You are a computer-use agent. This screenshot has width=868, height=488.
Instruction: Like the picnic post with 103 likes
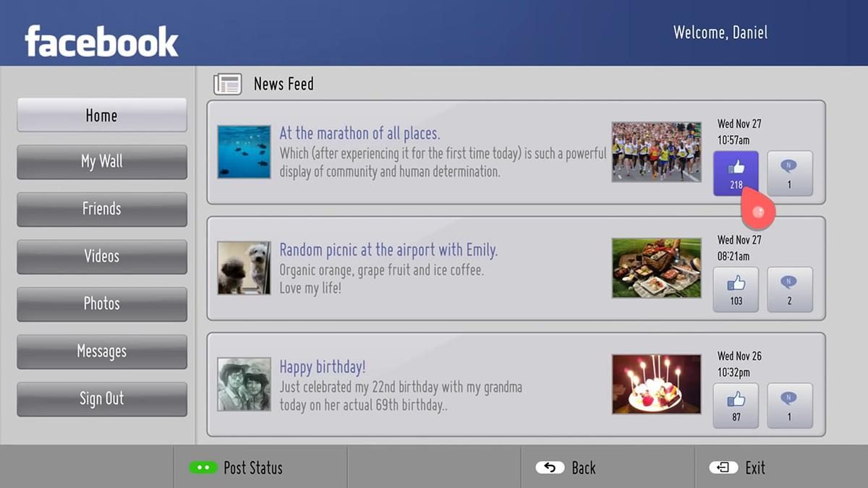coord(736,290)
